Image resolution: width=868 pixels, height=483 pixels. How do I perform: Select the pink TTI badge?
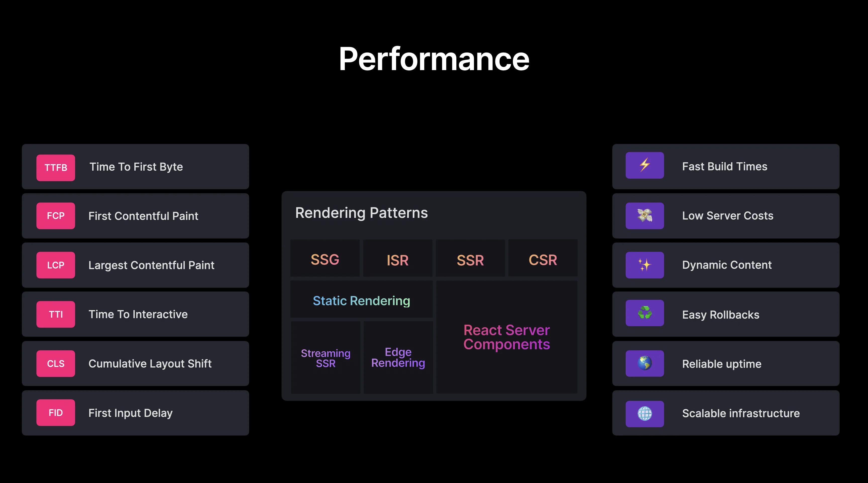pyautogui.click(x=56, y=314)
